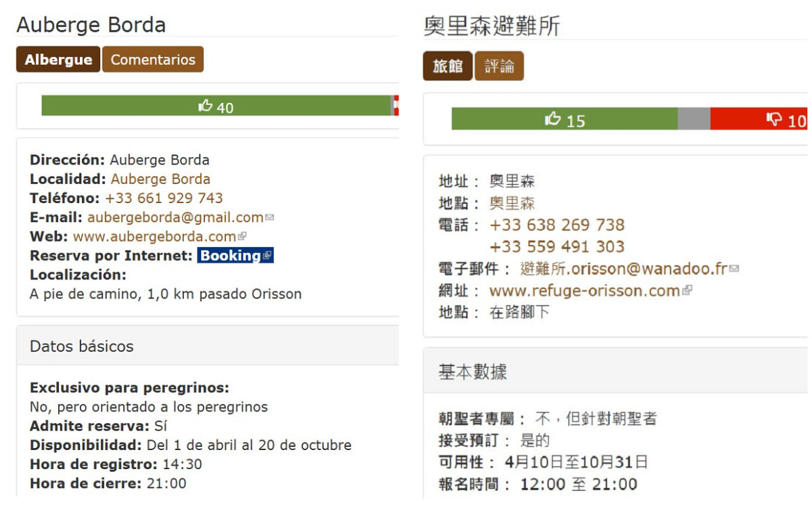The height and width of the screenshot is (511, 812).
Task: Open the Localidad link Auberge Borda
Action: (x=160, y=179)
